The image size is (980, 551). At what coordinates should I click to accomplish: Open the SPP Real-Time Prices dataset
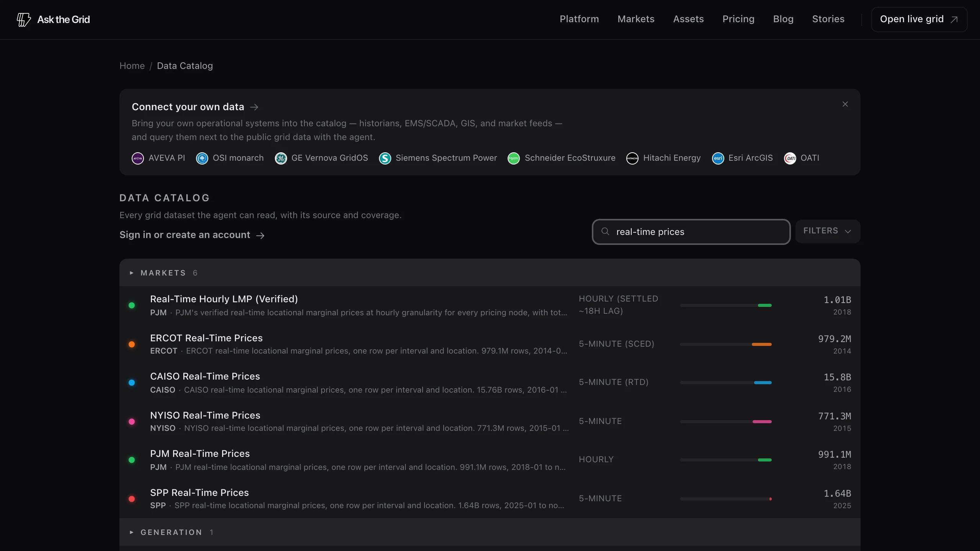point(490,499)
